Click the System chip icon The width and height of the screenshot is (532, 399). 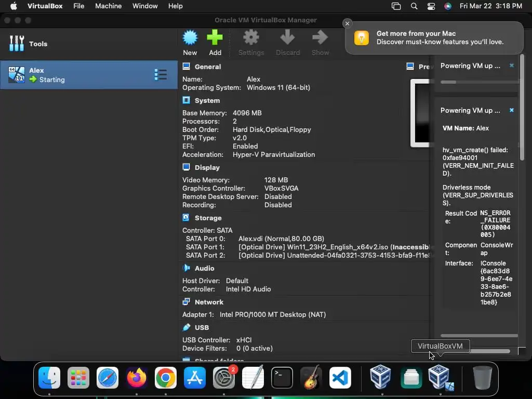click(187, 100)
